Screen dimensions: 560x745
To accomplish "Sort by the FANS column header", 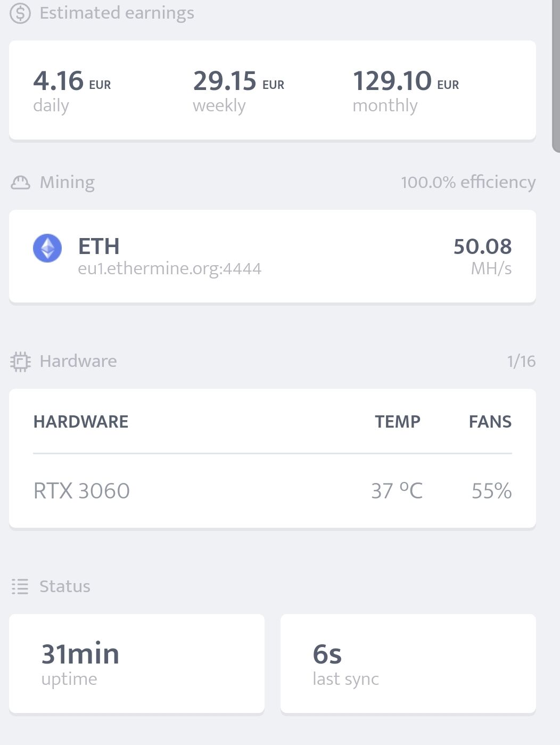I will pos(490,422).
